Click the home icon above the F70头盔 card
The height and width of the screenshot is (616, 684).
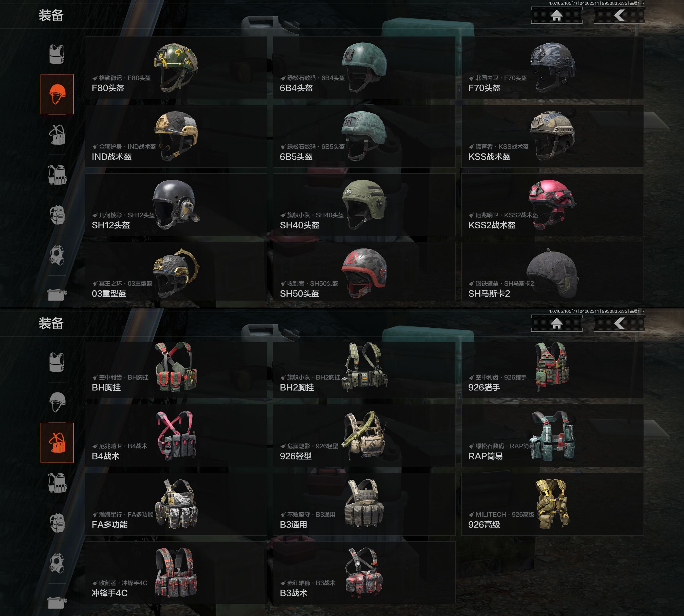pos(557,15)
